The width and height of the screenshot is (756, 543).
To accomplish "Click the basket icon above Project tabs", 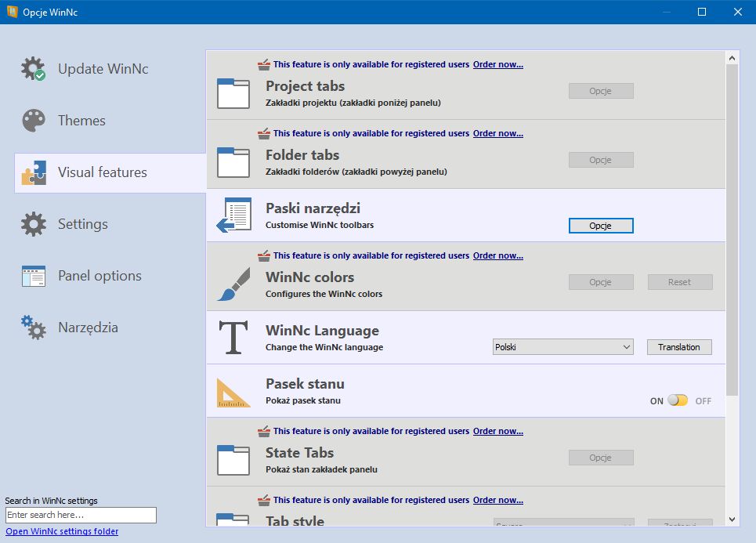I will point(264,64).
